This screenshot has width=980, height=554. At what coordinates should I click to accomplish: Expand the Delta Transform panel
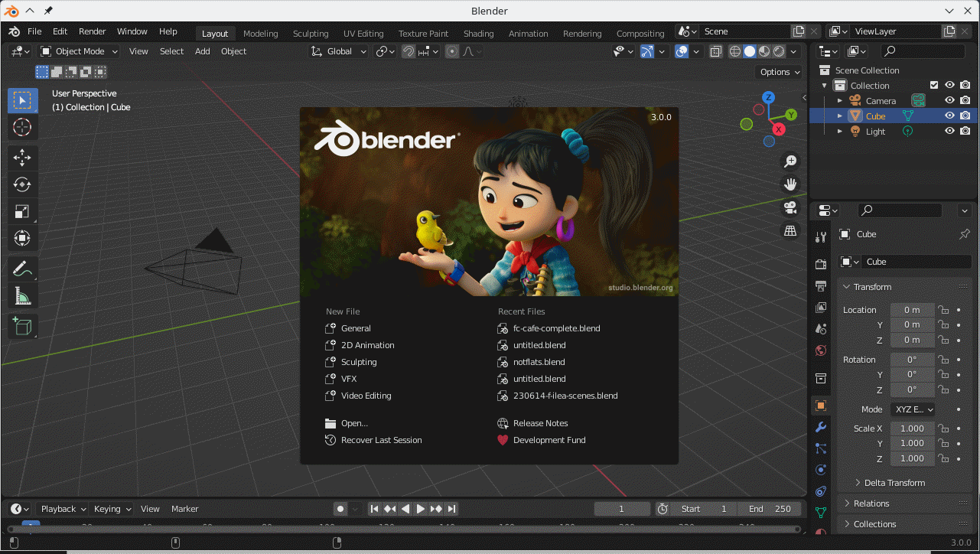pyautogui.click(x=894, y=483)
